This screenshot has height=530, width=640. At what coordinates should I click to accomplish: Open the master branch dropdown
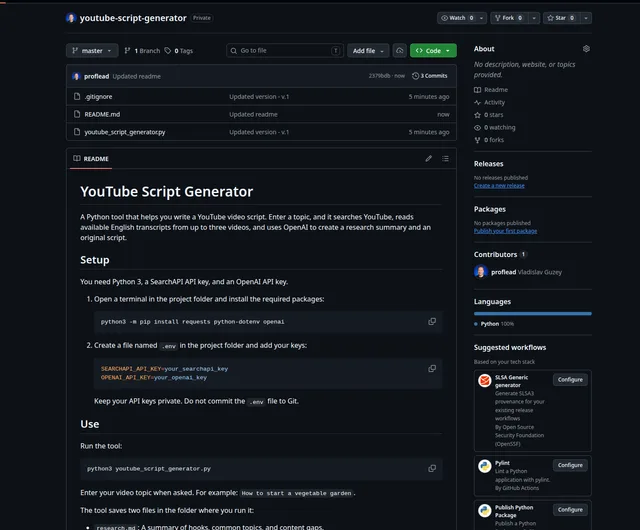[92, 51]
